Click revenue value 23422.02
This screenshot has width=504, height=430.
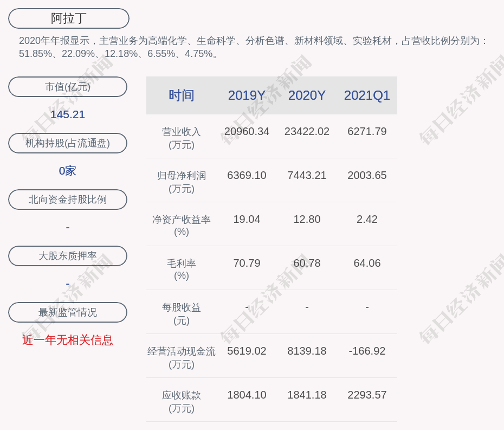coord(307,132)
